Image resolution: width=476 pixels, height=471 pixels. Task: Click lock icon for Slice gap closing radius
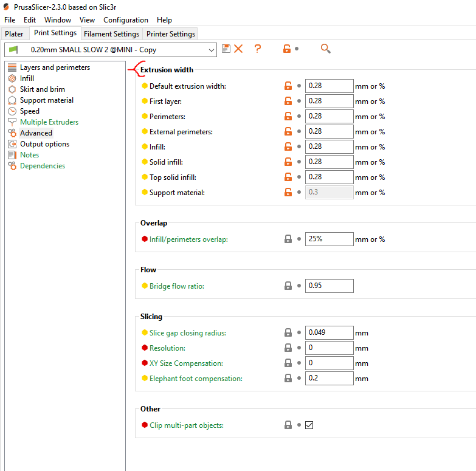point(288,332)
